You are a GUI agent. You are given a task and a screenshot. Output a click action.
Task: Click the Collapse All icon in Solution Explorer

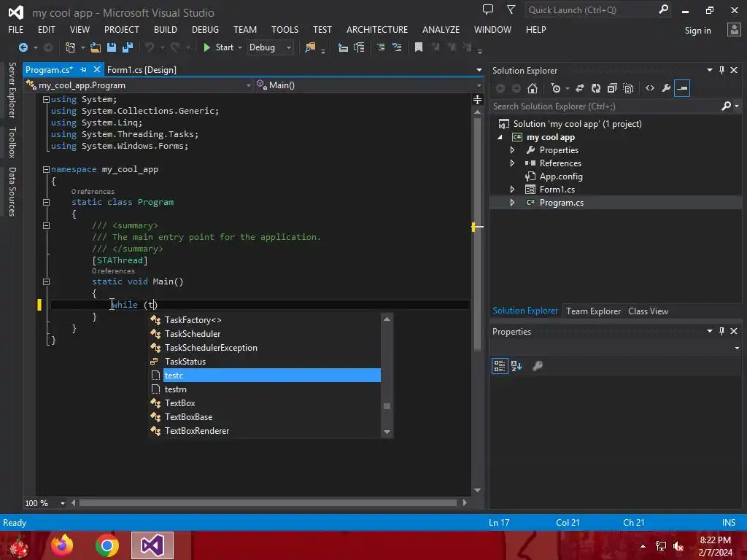(612, 88)
